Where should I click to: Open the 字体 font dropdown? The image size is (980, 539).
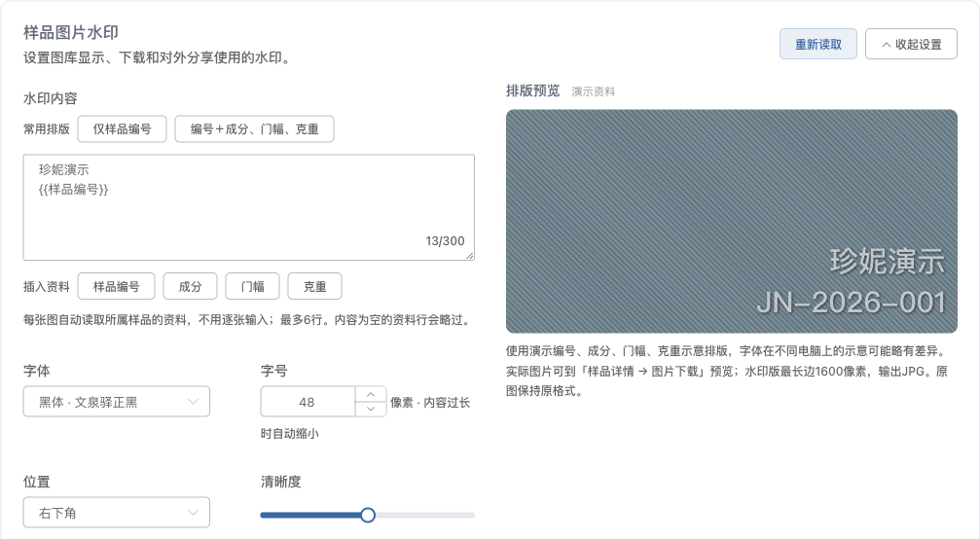click(116, 402)
